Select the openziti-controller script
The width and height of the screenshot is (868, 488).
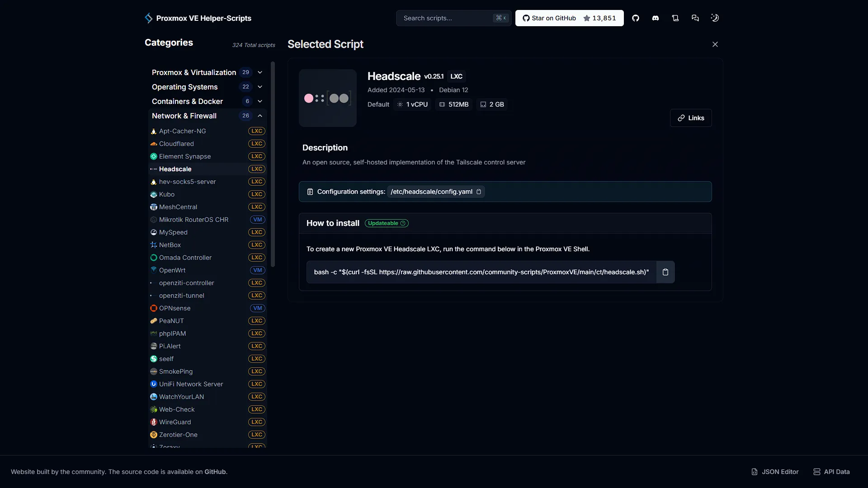(208, 283)
